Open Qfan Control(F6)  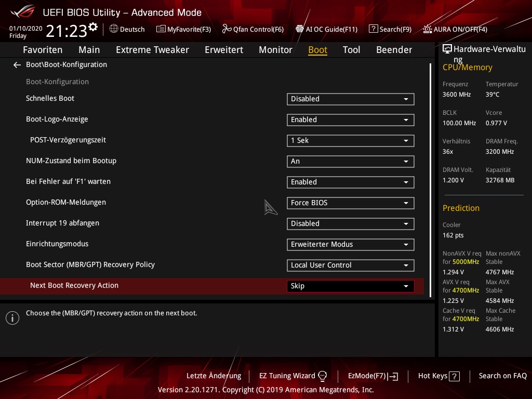[253, 29]
